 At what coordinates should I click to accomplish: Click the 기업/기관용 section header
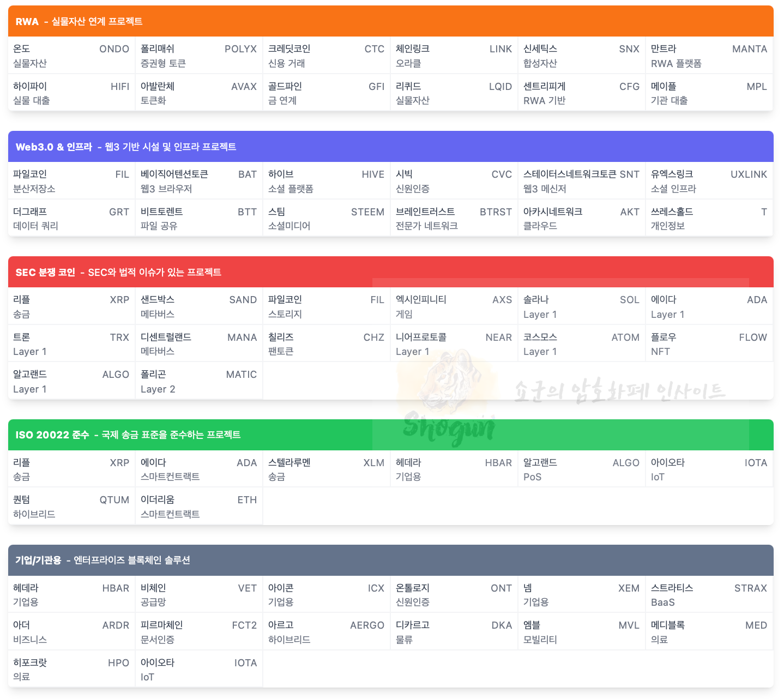tap(391, 560)
